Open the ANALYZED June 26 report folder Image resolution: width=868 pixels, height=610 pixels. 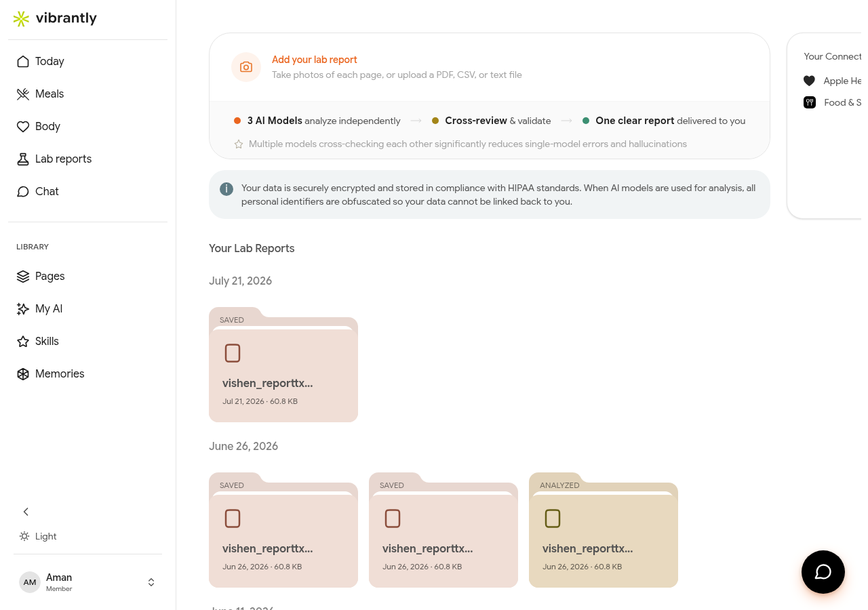604,530
